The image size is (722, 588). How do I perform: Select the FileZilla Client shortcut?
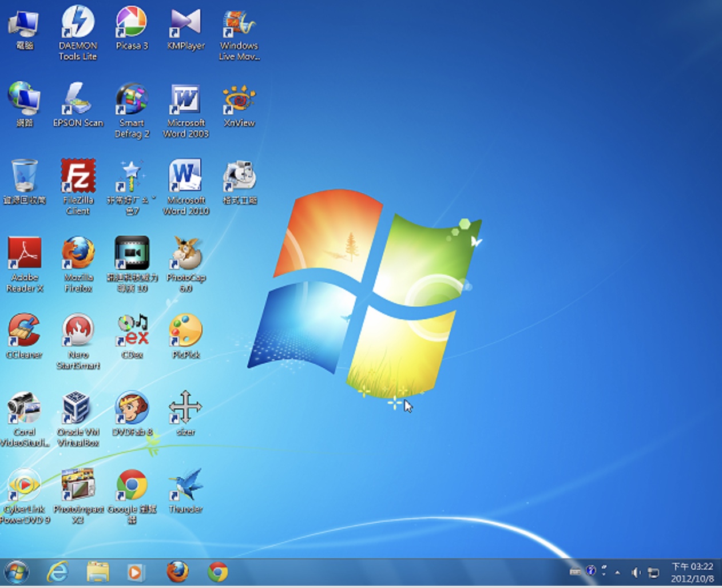(78, 188)
